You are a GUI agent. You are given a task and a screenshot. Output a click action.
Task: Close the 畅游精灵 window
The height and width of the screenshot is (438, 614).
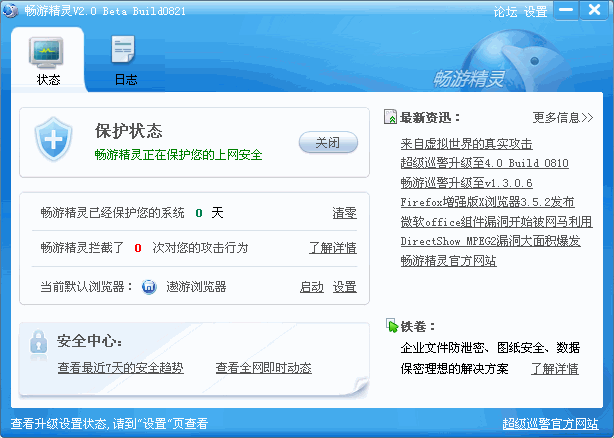pos(594,10)
